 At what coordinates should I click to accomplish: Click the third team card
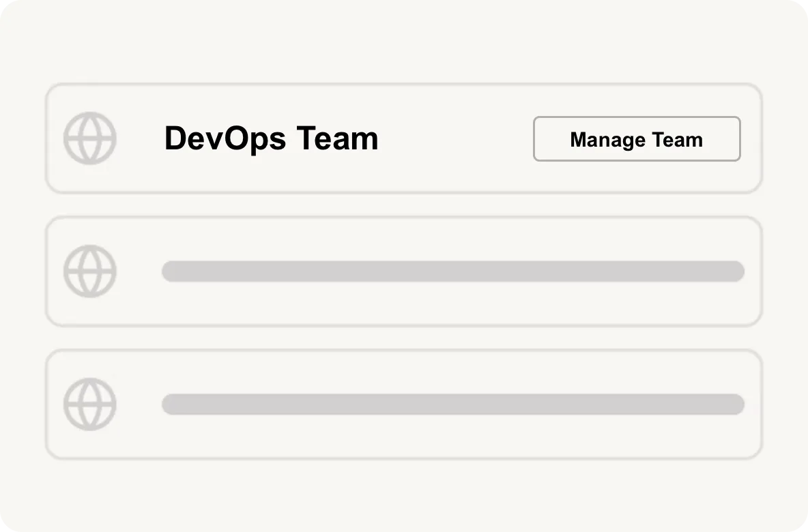(x=403, y=404)
